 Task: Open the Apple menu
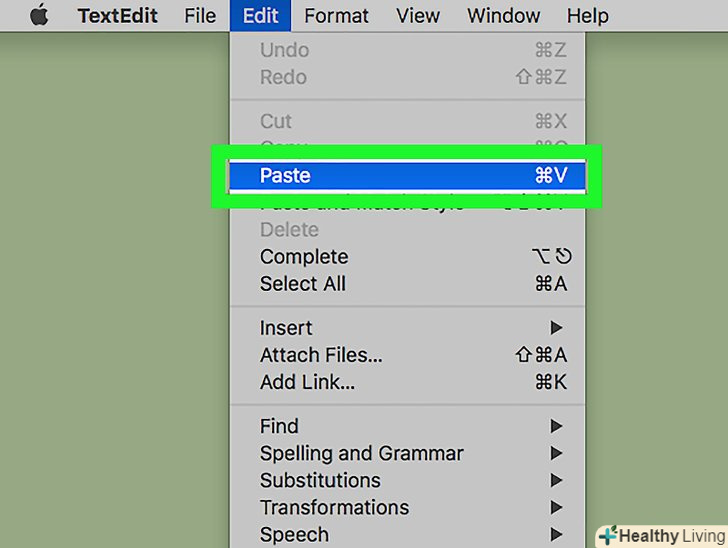click(39, 16)
